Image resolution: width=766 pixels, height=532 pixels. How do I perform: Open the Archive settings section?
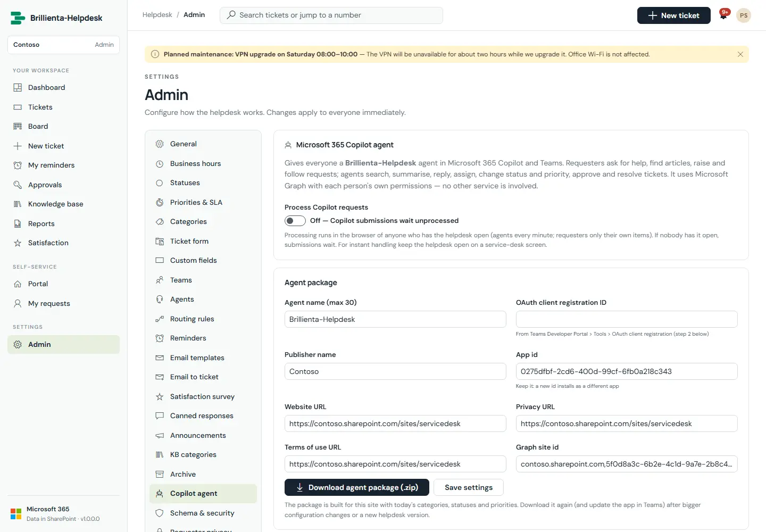coord(203,475)
